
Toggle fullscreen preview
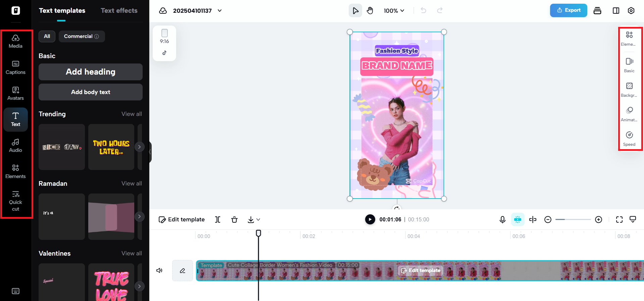point(619,220)
